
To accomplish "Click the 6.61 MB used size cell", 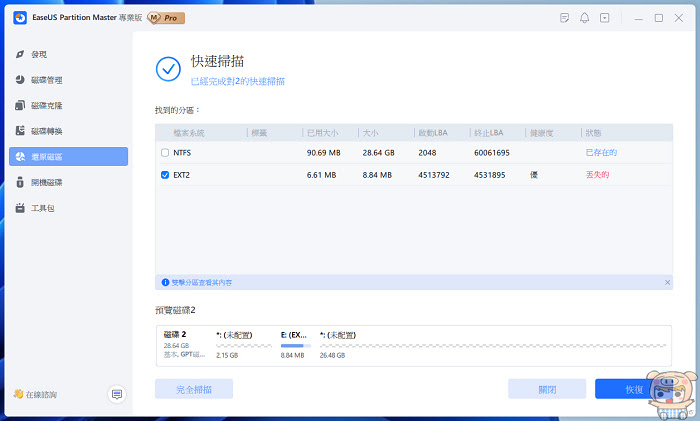I will (x=321, y=175).
